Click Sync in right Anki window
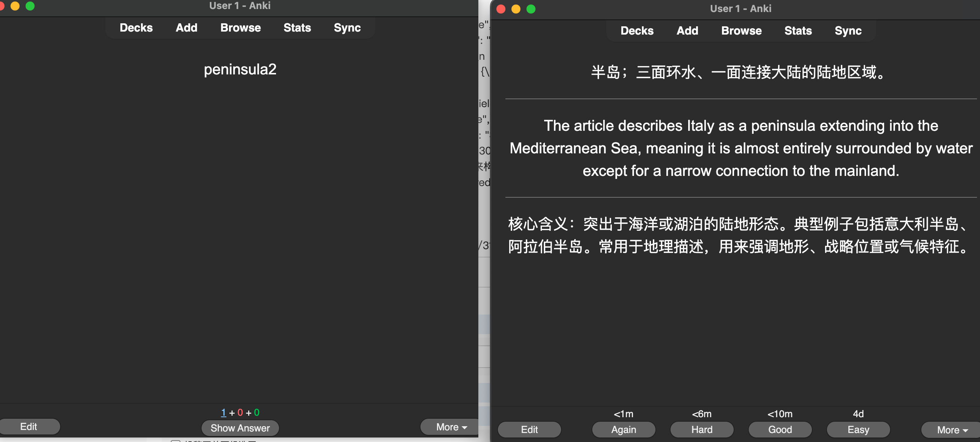Screen dimensions: 980x442 (x=848, y=31)
